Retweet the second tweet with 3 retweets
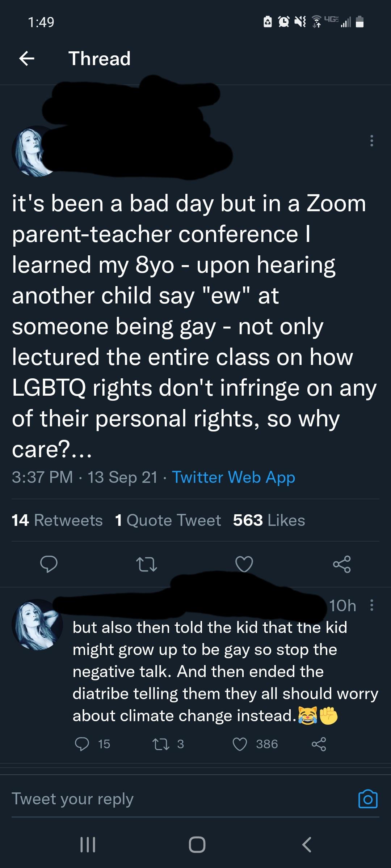The width and height of the screenshot is (391, 868). [x=161, y=744]
